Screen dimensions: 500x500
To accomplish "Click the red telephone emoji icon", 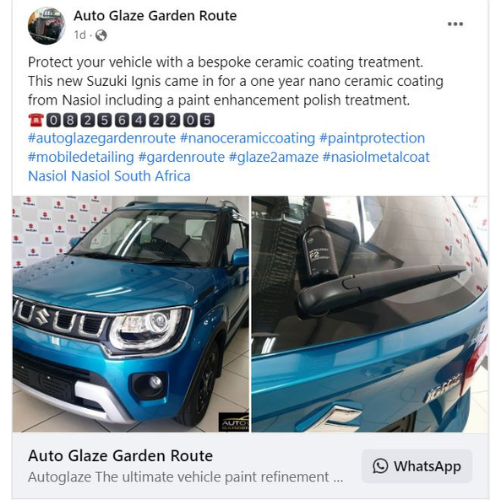I will 36,120.
